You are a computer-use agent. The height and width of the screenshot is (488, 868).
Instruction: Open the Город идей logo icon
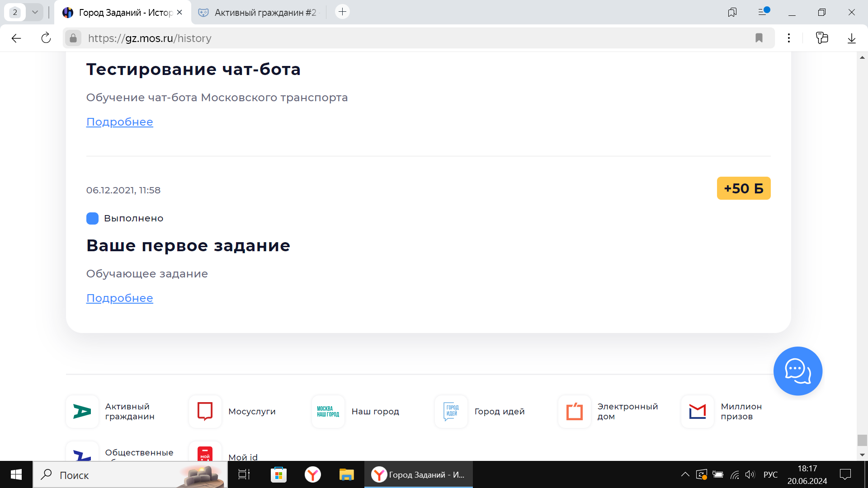click(x=451, y=412)
